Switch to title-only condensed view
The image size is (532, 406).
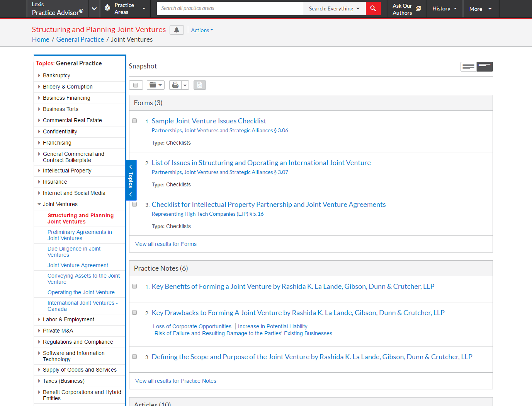pos(484,67)
